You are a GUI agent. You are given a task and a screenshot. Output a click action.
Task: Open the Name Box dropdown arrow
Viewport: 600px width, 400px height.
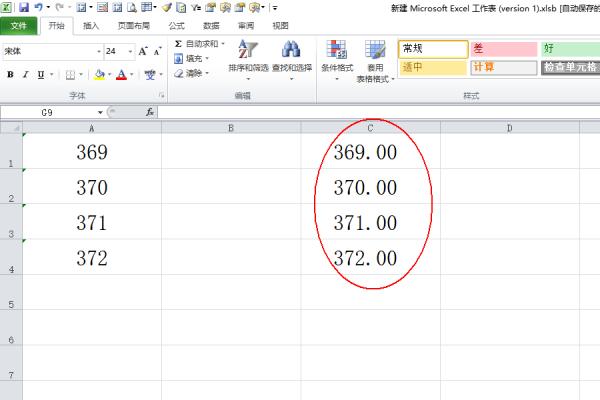tap(100, 113)
